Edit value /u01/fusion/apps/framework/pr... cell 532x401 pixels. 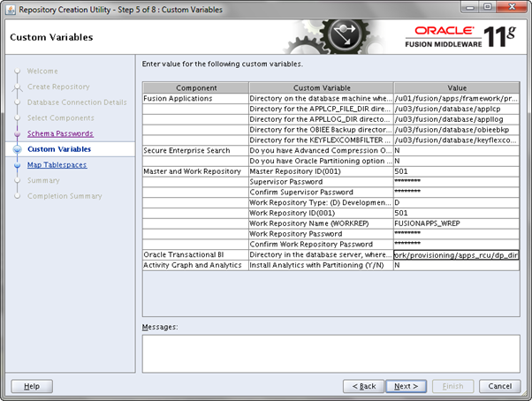[456, 99]
